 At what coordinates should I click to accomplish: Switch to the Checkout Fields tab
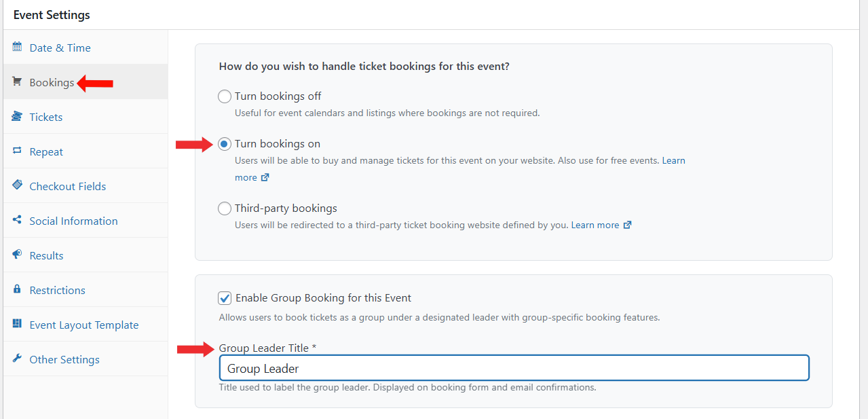68,186
